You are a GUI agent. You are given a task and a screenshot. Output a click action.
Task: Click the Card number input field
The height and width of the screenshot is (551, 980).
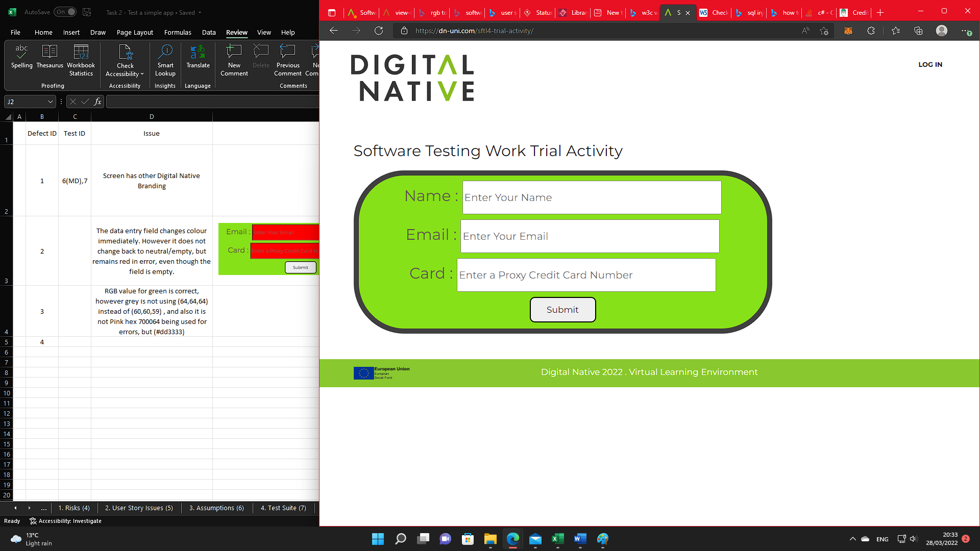[x=586, y=275]
